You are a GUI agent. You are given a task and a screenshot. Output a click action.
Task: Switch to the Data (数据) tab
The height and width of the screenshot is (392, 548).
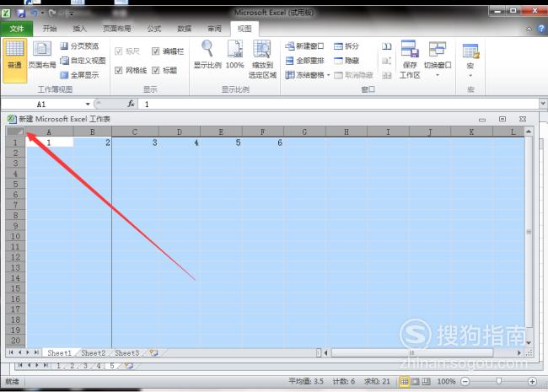coord(184,29)
